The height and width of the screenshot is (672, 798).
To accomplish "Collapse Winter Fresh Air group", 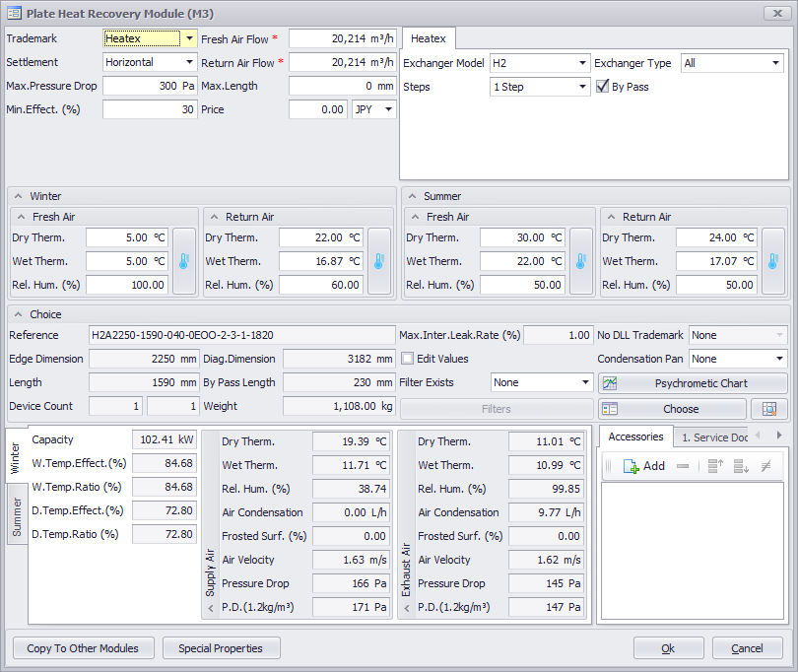I will click(x=21, y=217).
